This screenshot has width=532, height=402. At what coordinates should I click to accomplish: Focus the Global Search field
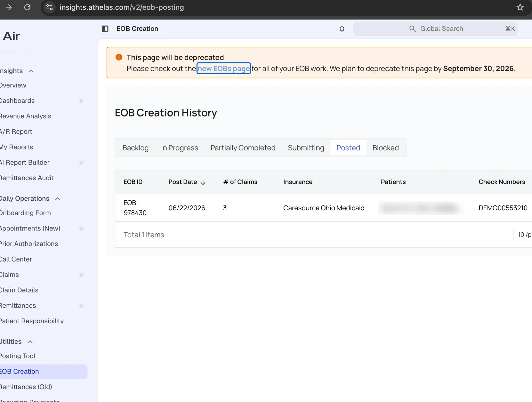(435, 29)
